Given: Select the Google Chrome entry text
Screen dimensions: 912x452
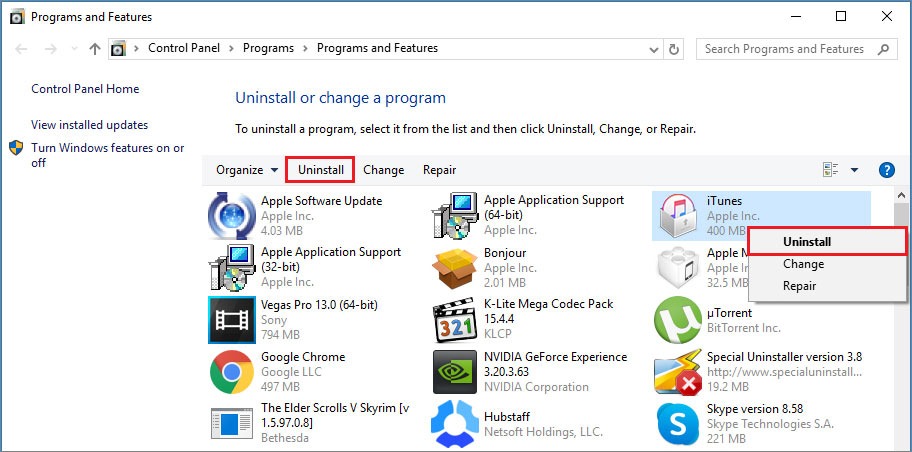Looking at the screenshot, I should pyautogui.click(x=303, y=357).
